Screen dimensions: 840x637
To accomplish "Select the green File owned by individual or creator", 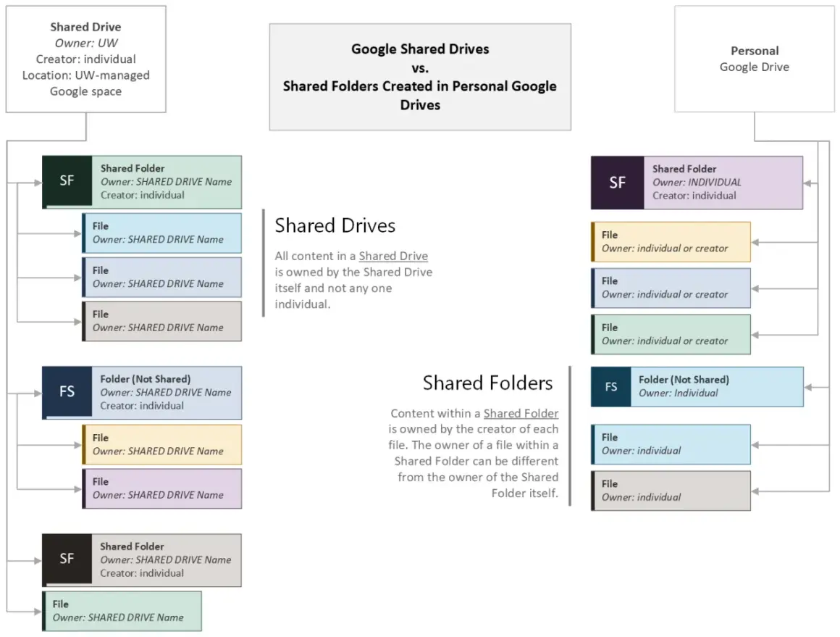I will [x=671, y=335].
